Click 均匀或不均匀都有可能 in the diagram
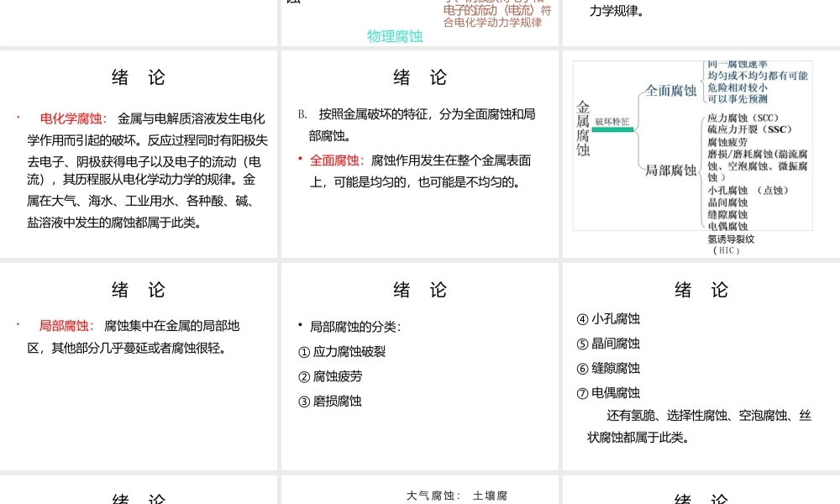 (758, 76)
